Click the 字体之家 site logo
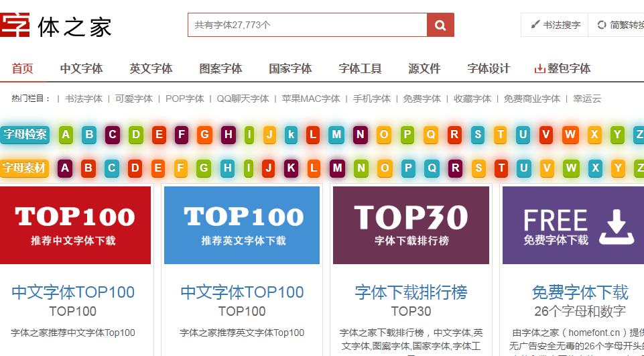 tap(56, 25)
